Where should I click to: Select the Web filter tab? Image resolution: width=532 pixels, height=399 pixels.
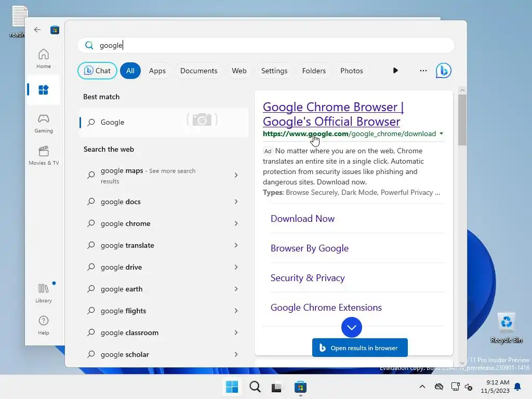[x=239, y=71]
